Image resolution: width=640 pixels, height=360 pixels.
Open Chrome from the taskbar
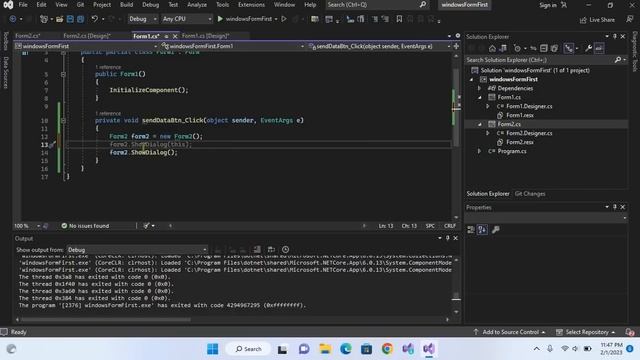[387, 349]
